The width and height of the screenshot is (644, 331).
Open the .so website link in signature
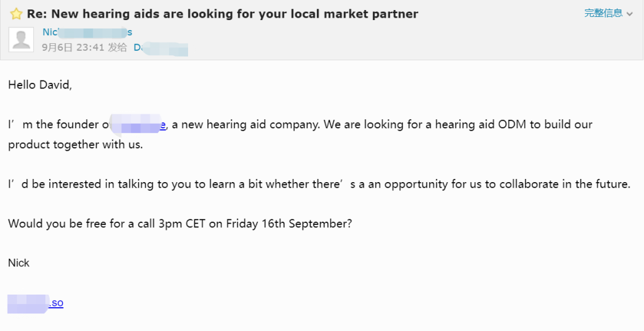tap(36, 303)
